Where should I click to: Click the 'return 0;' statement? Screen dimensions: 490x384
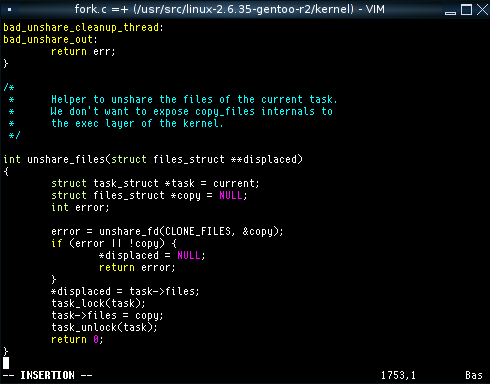(x=77, y=339)
